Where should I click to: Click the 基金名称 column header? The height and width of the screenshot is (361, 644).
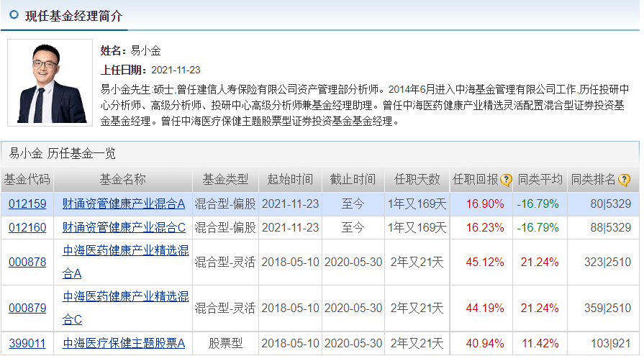[123, 180]
